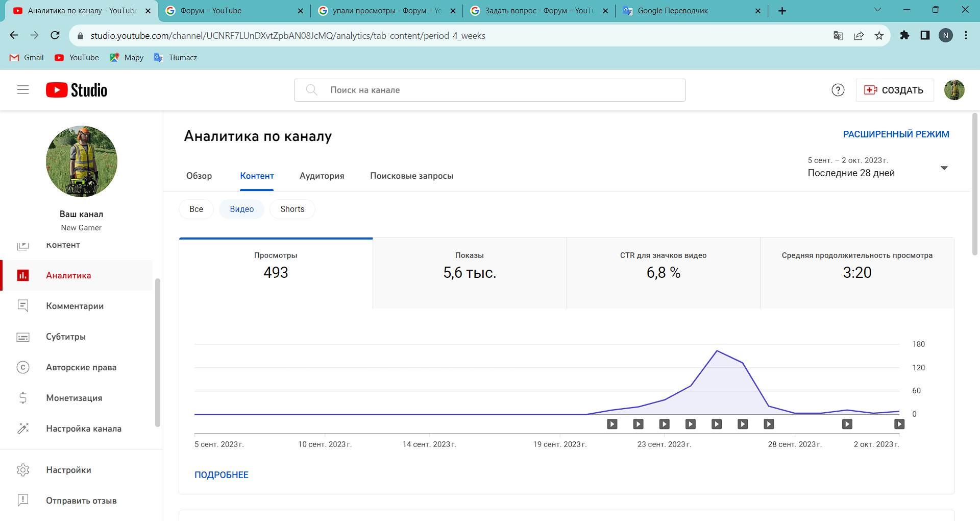Click the Settings gear icon

point(23,470)
